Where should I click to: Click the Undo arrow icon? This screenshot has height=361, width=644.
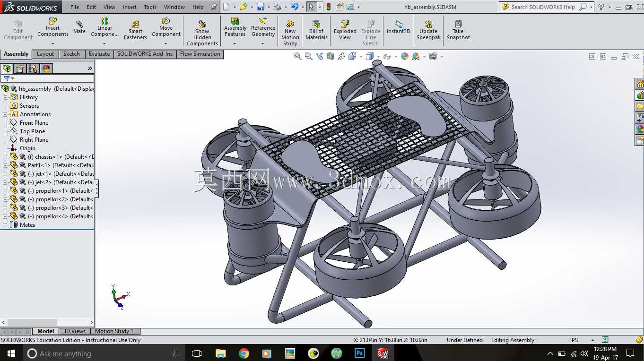point(295,7)
